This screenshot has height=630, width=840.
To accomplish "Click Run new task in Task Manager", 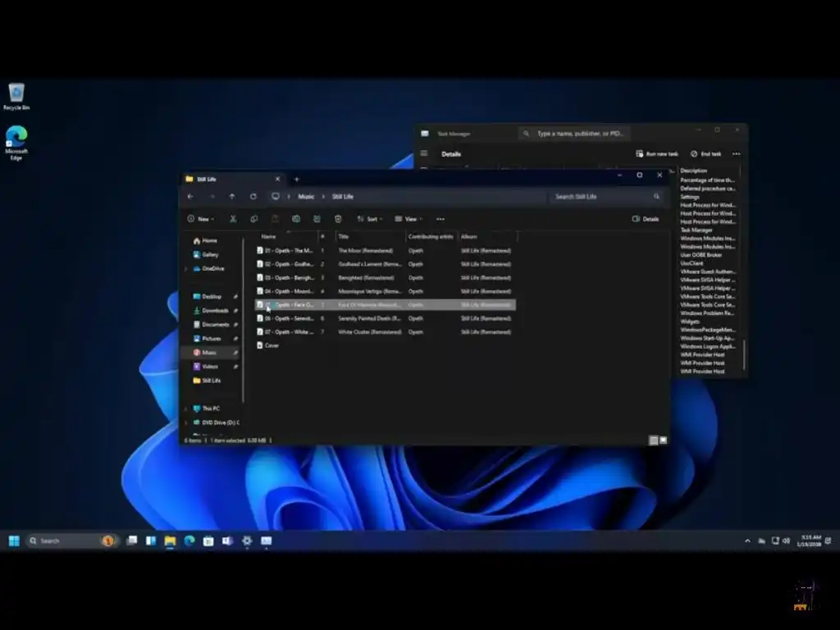I will click(657, 153).
